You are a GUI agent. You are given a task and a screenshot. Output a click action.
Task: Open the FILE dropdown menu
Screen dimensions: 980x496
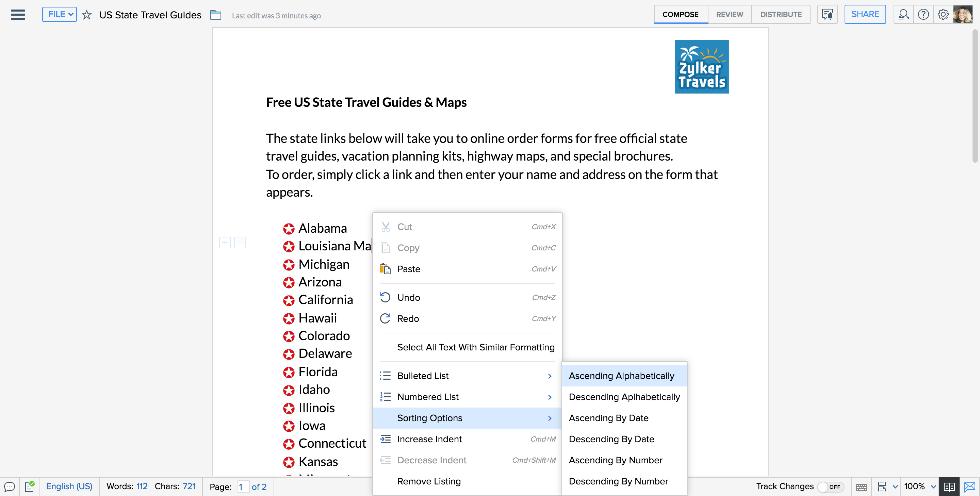60,14
